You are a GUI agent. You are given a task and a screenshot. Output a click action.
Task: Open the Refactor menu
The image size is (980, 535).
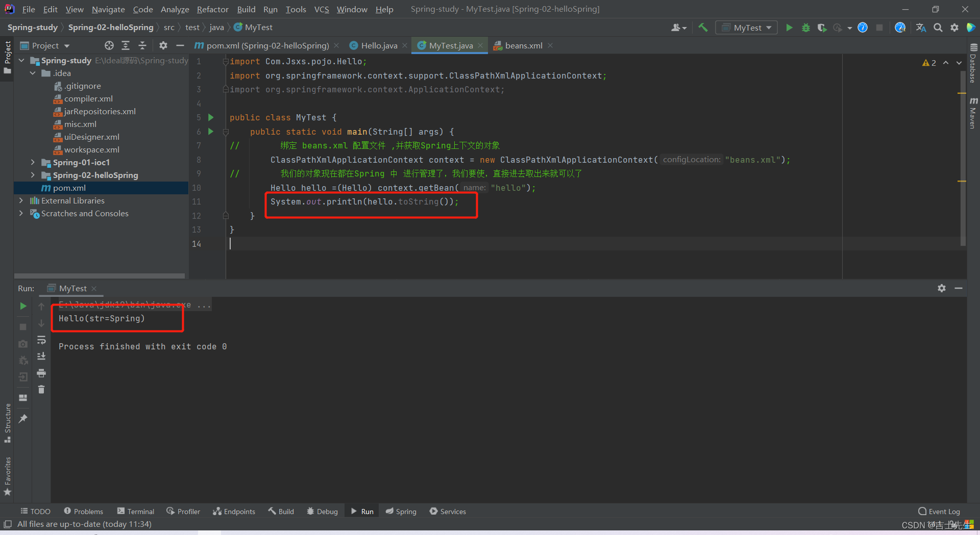212,9
